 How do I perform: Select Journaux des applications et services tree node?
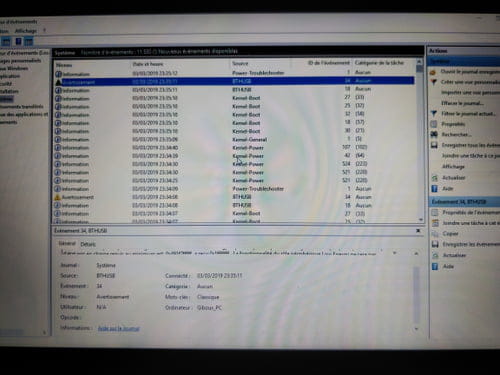(x=24, y=114)
